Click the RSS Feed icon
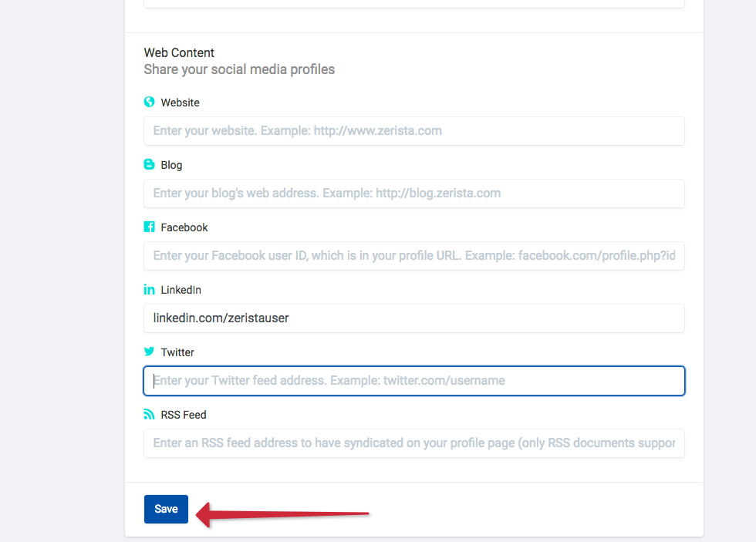The width and height of the screenshot is (756, 542). click(149, 414)
